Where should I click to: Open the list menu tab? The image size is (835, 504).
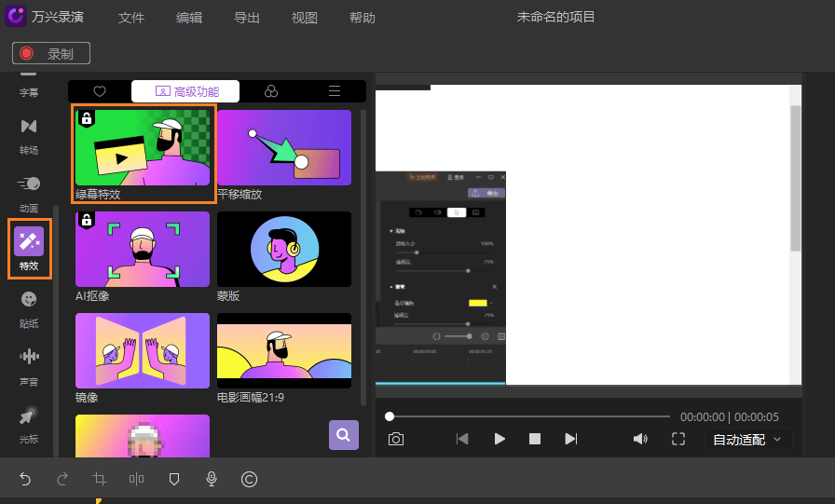click(x=335, y=91)
